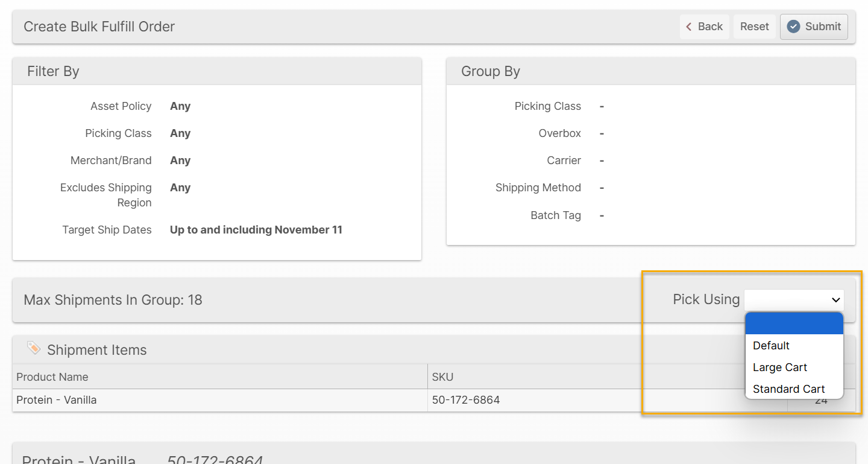Click the Product Name column header
Image resolution: width=868 pixels, height=464 pixels.
[x=52, y=377]
